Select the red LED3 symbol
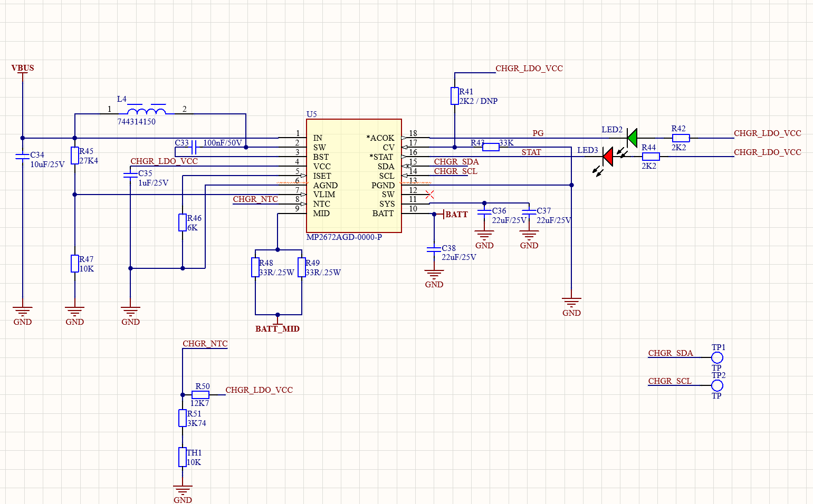The height and width of the screenshot is (504, 813). [607, 157]
